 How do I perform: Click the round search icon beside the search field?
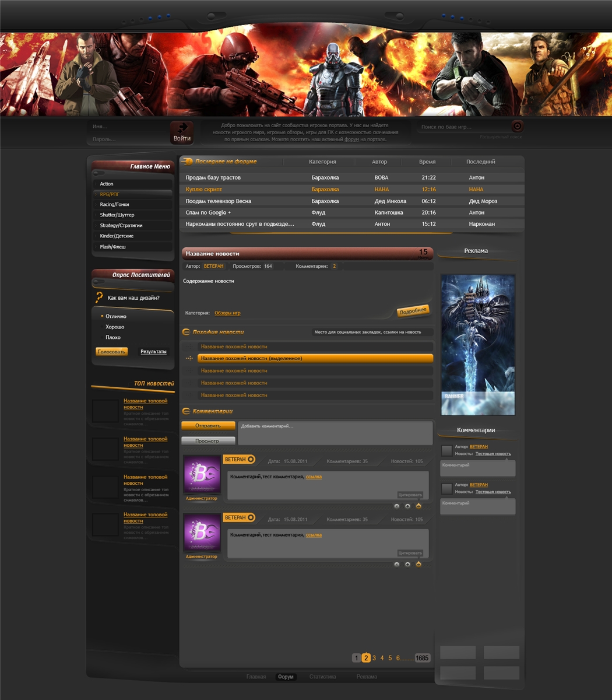click(x=517, y=126)
